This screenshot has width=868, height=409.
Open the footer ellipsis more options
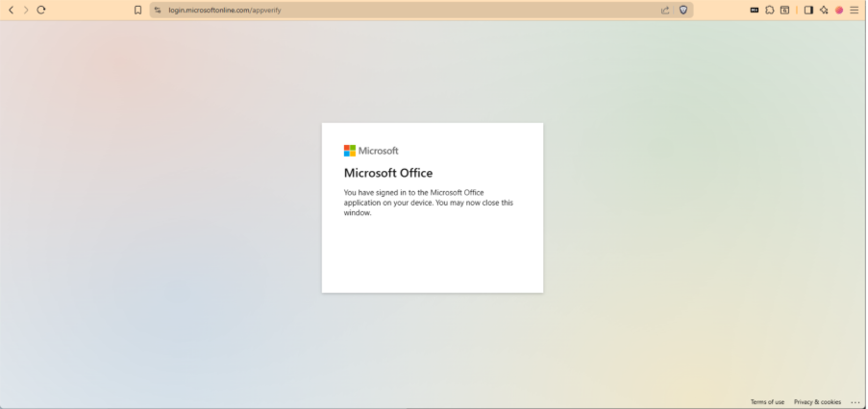[856, 402]
